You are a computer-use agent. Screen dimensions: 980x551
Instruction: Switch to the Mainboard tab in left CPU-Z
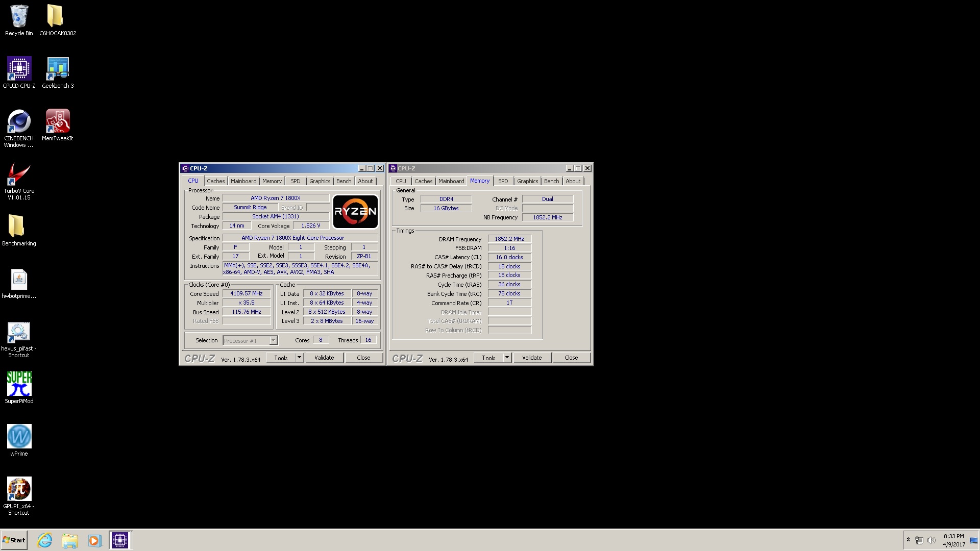(x=243, y=181)
